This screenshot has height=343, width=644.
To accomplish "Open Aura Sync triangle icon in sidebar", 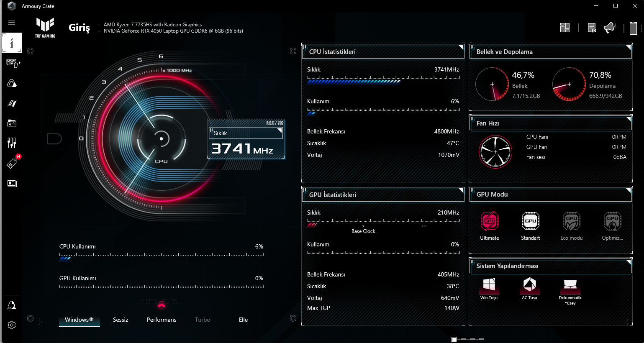I will pos(12,83).
